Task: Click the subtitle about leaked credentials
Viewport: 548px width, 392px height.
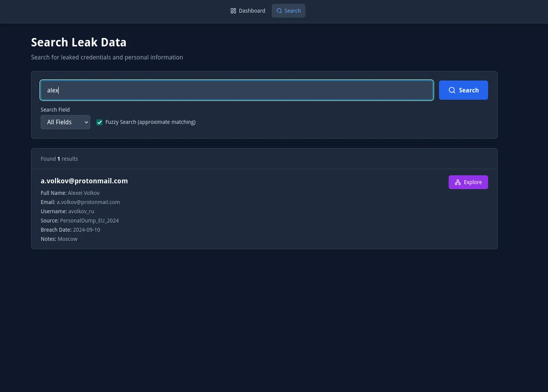Action: (x=107, y=57)
